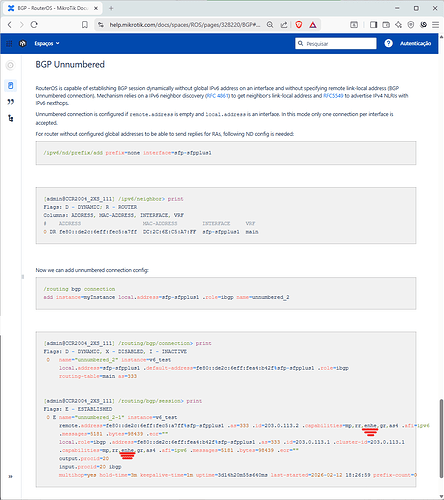Reload the page with refresh icon
Image resolution: width=444 pixels, height=500 pixels.
[x=34, y=25]
